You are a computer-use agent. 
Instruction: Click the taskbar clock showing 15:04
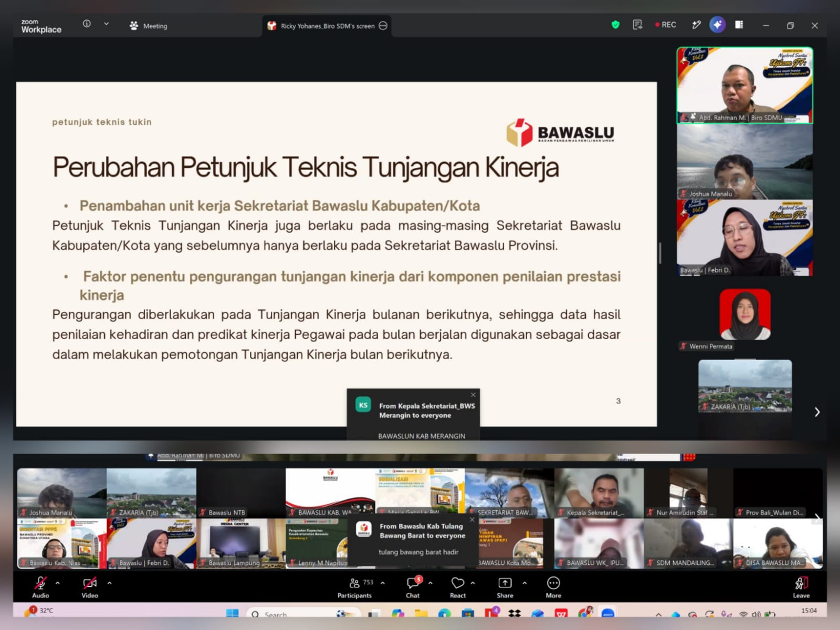point(809,611)
